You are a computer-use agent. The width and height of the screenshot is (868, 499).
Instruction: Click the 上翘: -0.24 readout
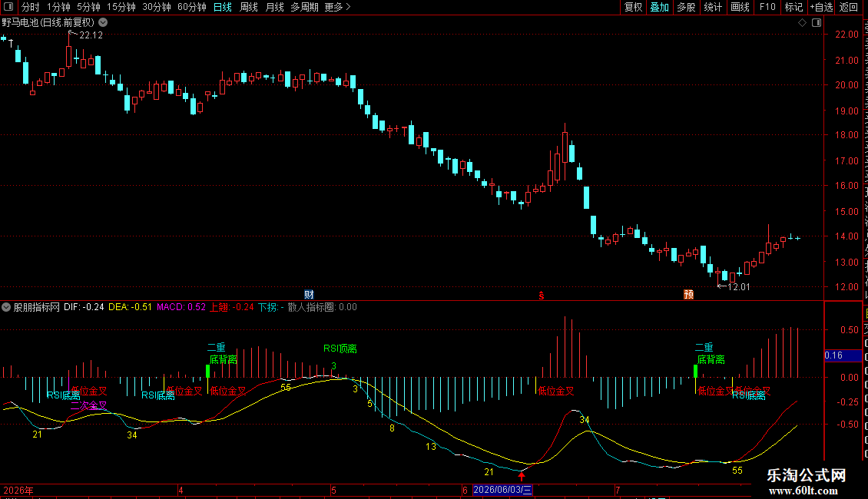[x=231, y=307]
